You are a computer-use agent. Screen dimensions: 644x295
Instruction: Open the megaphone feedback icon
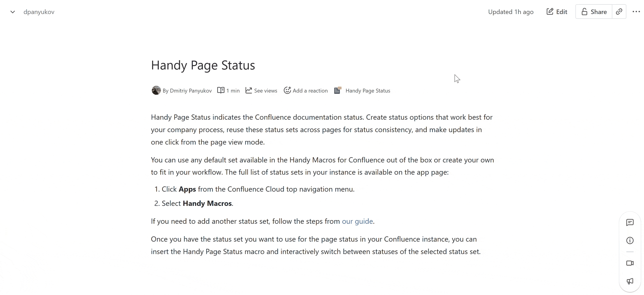pos(630,281)
